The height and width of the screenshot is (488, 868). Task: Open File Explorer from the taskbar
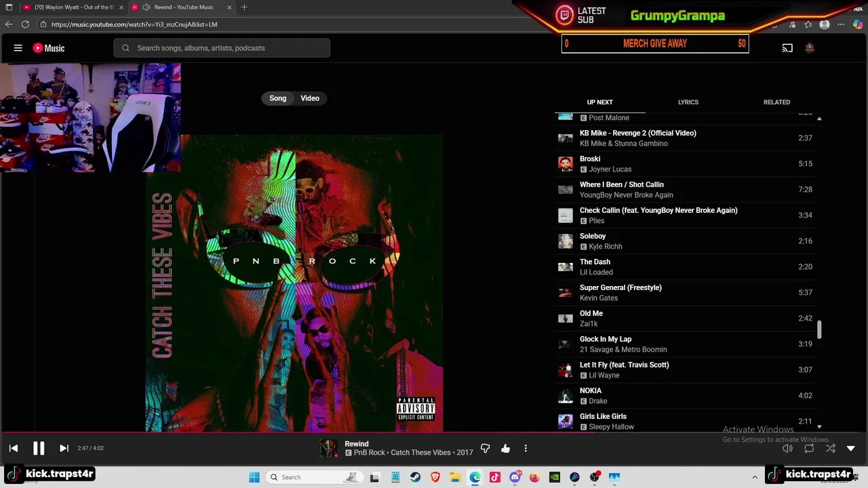pyautogui.click(x=455, y=477)
